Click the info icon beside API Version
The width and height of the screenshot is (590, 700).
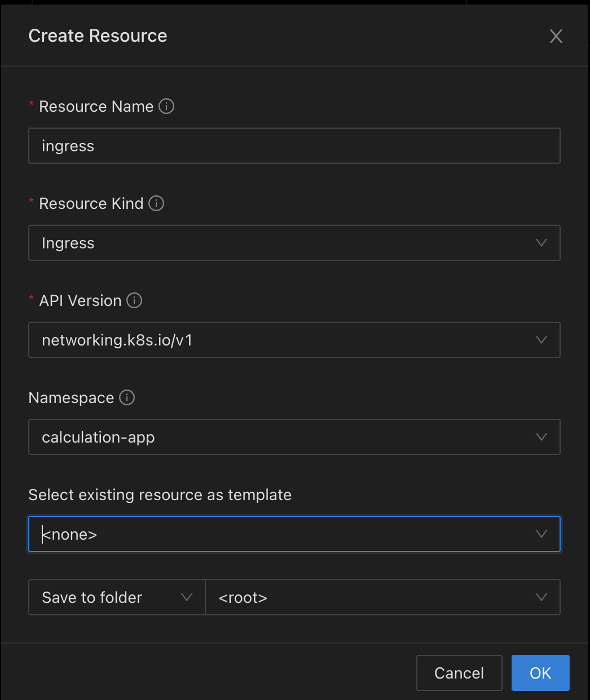134,300
